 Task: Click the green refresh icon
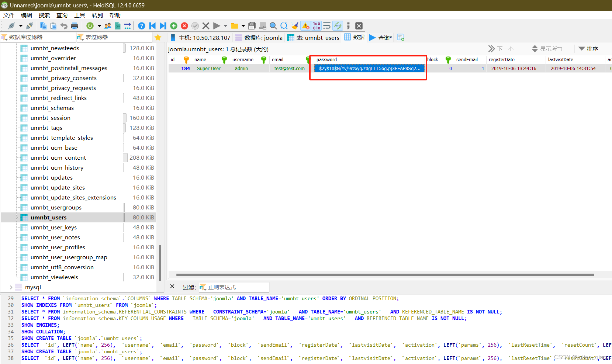click(x=90, y=26)
